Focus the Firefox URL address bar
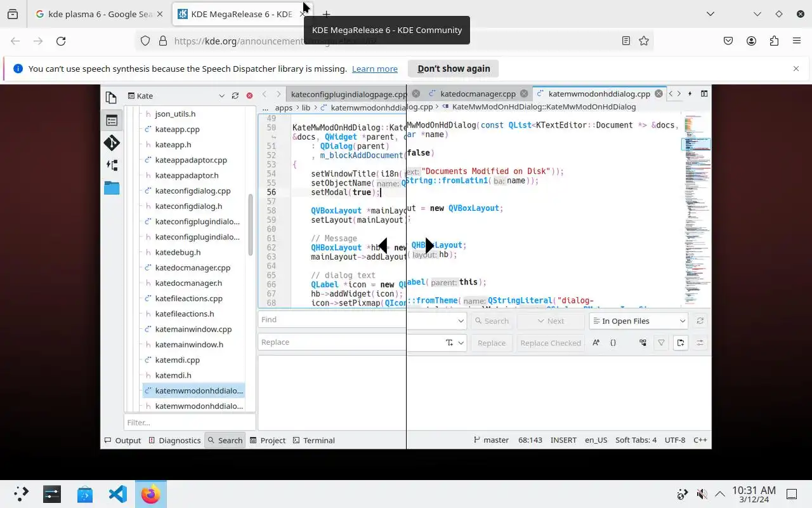This screenshot has height=508, width=812. pyautogui.click(x=393, y=41)
